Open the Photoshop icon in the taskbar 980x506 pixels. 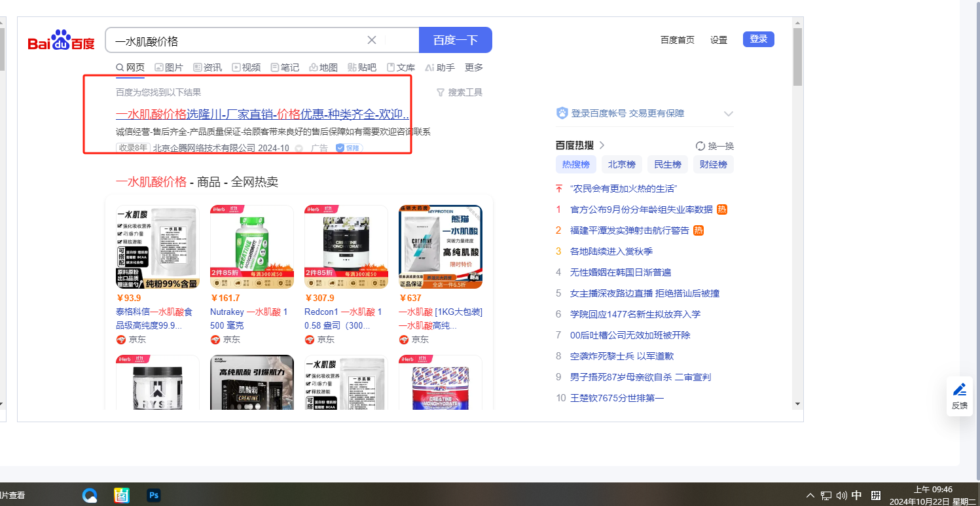154,495
